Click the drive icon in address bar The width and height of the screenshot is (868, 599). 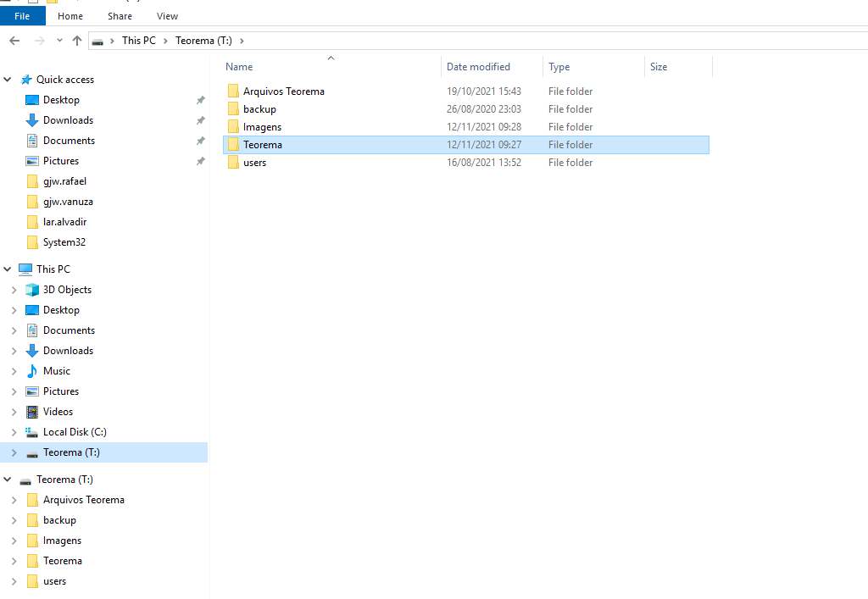(97, 42)
